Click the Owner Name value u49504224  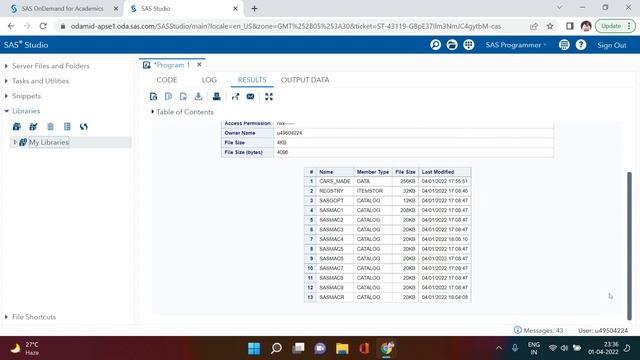[289, 133]
